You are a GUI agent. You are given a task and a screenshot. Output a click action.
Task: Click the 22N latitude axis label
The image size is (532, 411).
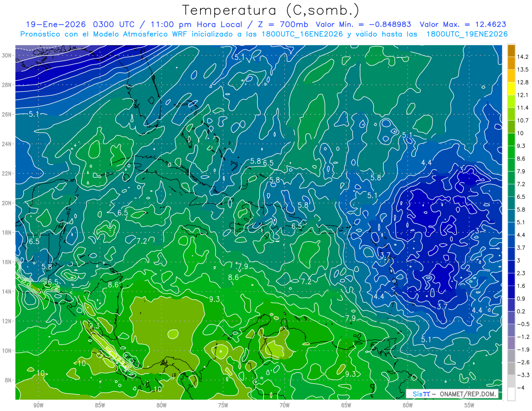pyautogui.click(x=8, y=173)
